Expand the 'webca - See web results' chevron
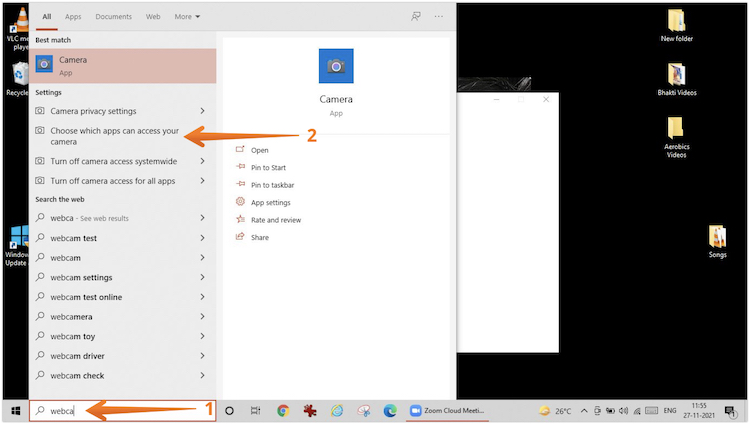The image size is (750, 426). [203, 218]
